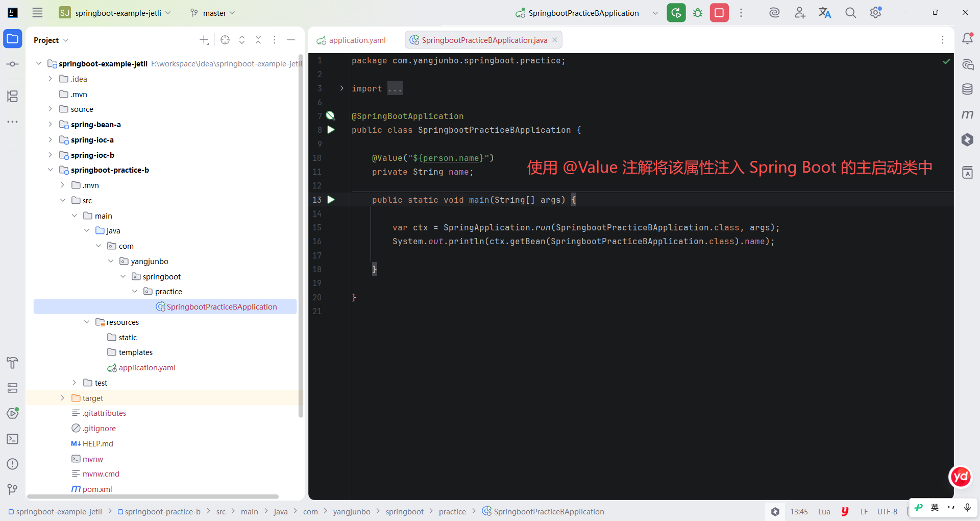980x521 pixels.
Task: Open the Project view selector dropdown
Action: point(51,40)
